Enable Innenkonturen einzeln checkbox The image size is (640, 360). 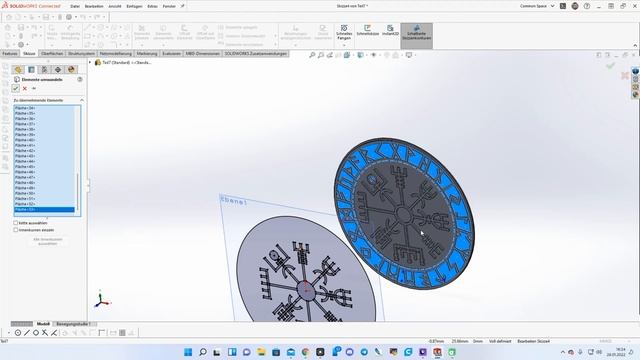click(16, 230)
